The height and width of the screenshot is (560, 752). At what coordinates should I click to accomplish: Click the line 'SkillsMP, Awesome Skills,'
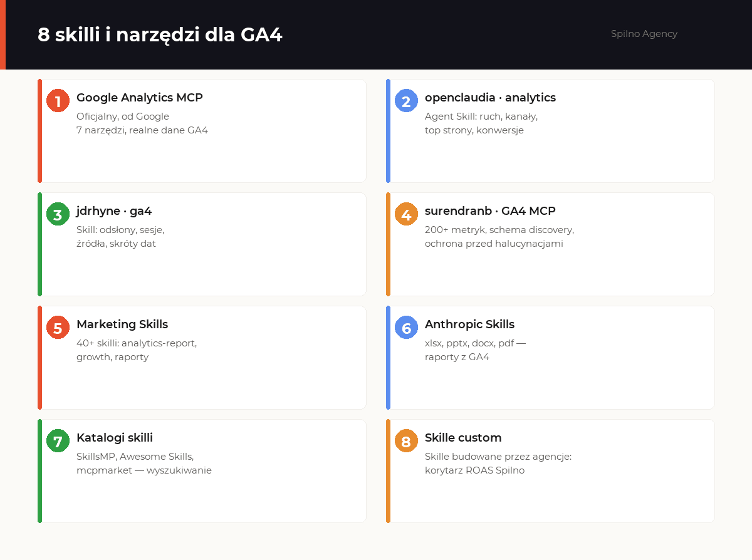pyautogui.click(x=135, y=457)
